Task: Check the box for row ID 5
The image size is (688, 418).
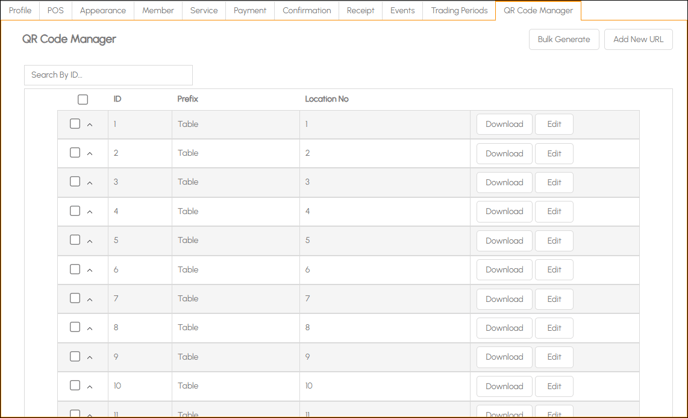Action: pyautogui.click(x=75, y=240)
